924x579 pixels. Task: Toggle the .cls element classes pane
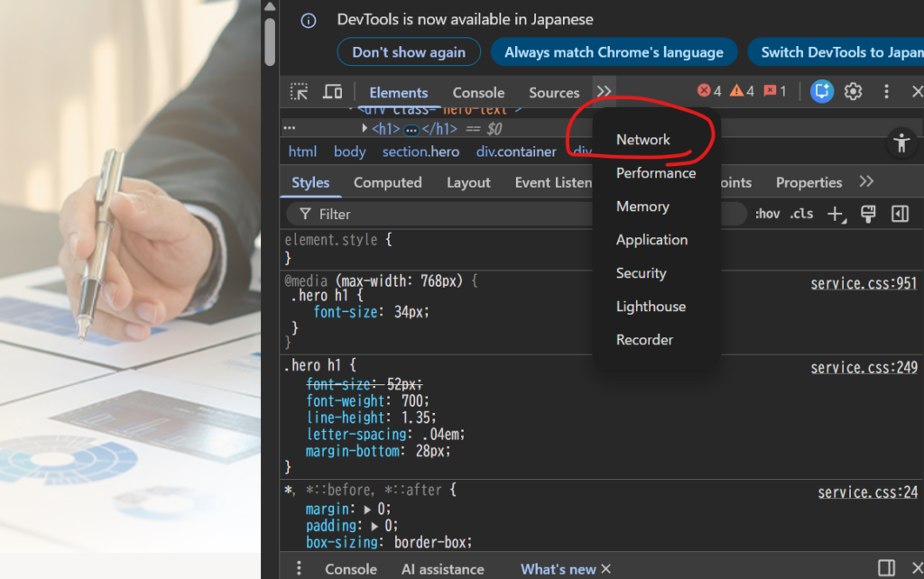tap(801, 214)
